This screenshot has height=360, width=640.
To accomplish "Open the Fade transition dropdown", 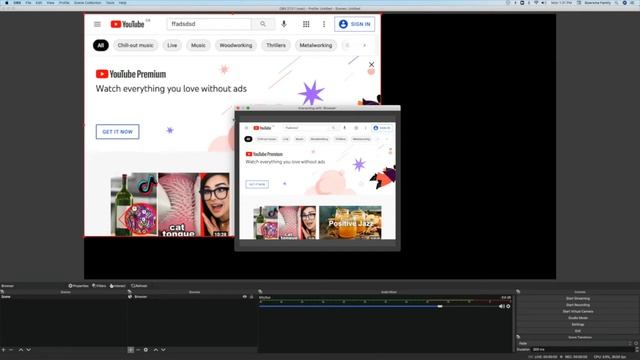I will [574, 344].
